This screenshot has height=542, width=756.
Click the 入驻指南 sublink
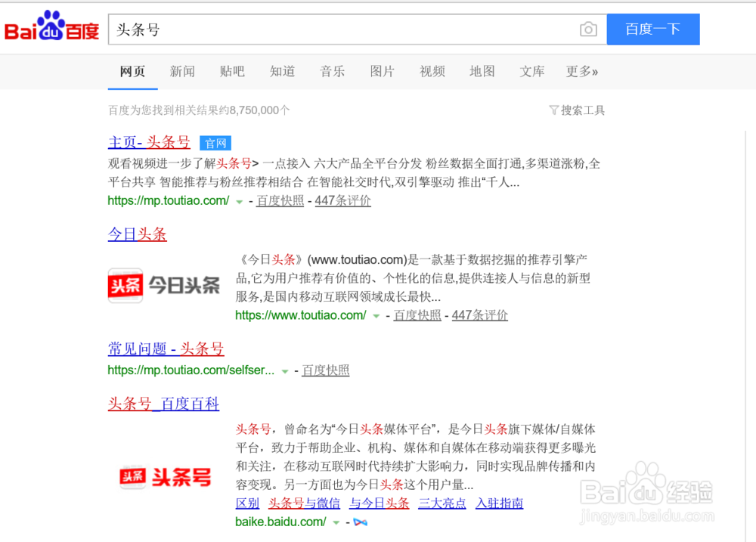click(500, 503)
